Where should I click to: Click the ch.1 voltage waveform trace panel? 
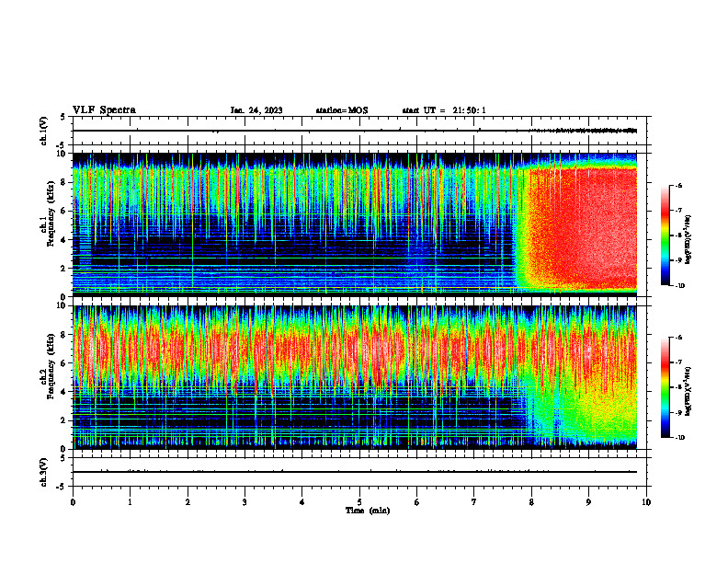coord(359,131)
